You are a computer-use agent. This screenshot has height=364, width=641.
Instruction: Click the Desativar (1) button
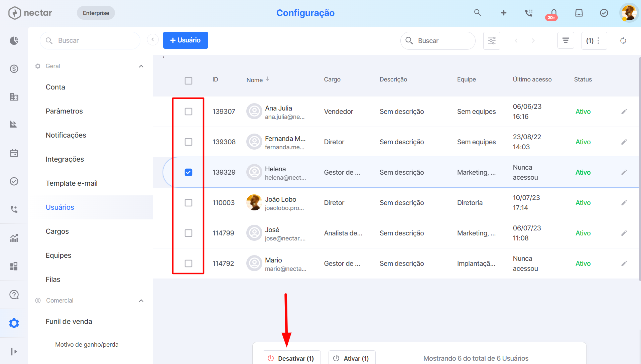[x=291, y=358]
